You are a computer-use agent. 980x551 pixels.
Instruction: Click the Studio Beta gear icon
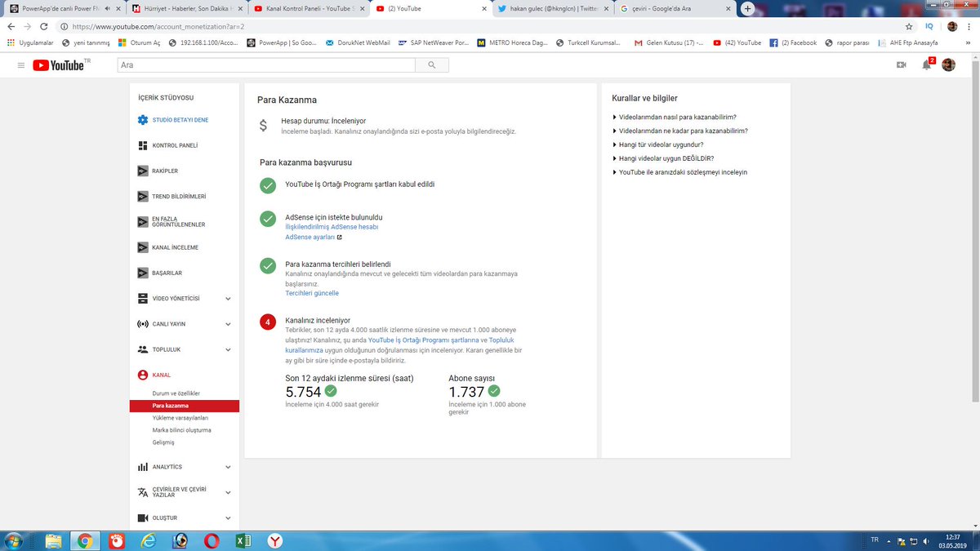143,120
